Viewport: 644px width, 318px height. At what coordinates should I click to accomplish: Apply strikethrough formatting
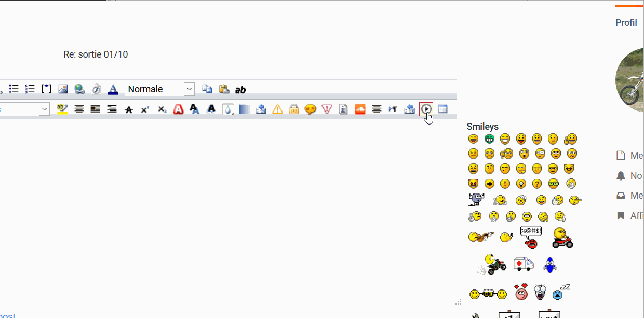[129, 109]
